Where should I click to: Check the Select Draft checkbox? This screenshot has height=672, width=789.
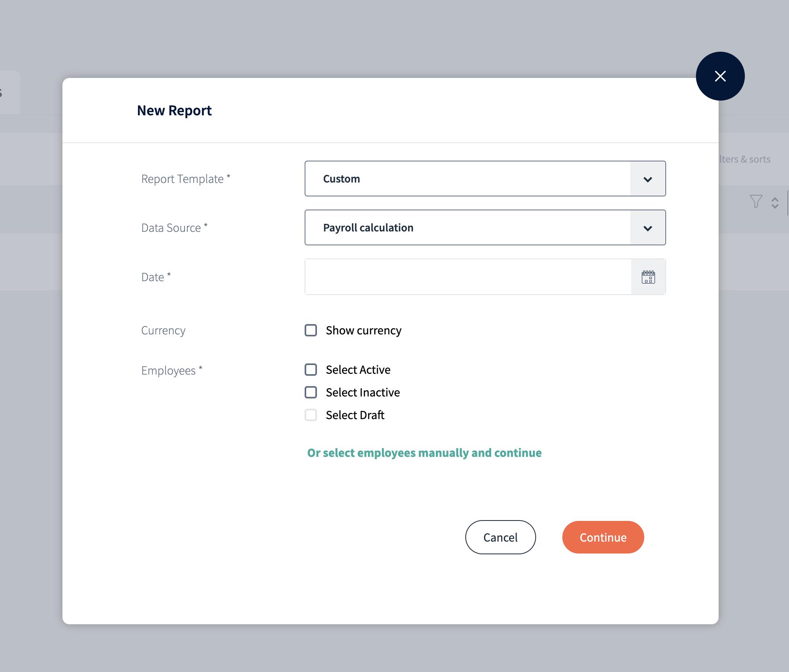311,415
